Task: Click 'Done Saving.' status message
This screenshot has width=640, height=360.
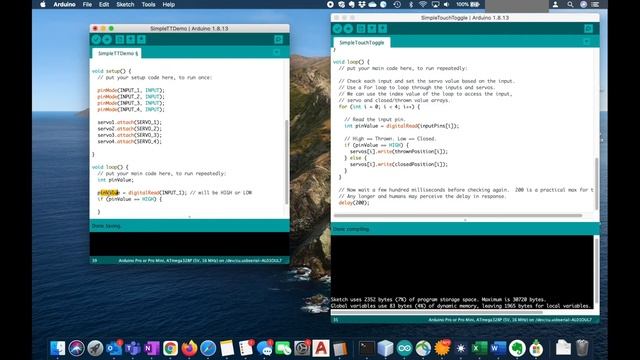Action: [106, 226]
